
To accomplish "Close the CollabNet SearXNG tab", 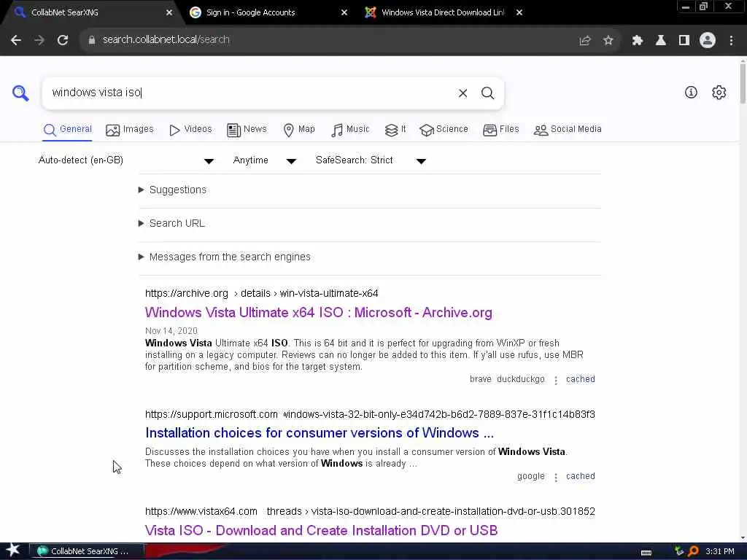I will coord(169,12).
